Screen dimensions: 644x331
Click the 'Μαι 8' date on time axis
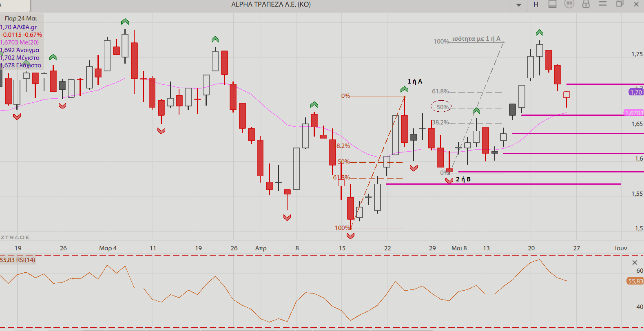click(459, 248)
